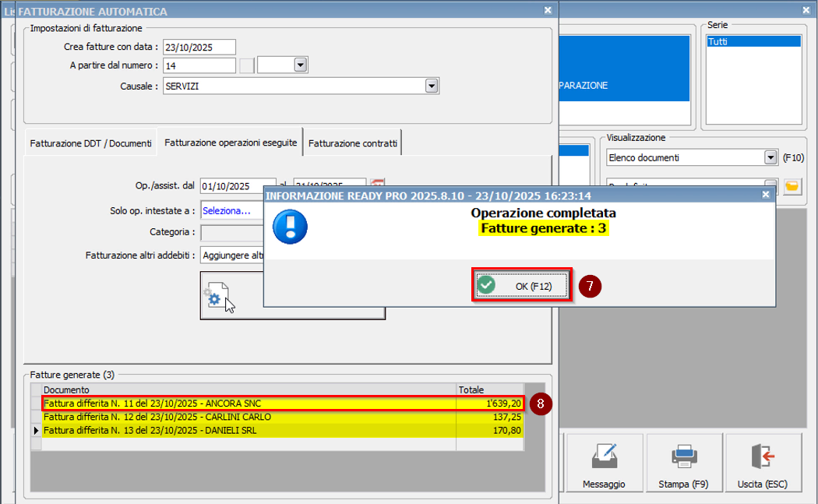Close the Informazione Ready Pro dialog
This screenshot has width=818, height=504.
pyautogui.click(x=765, y=196)
